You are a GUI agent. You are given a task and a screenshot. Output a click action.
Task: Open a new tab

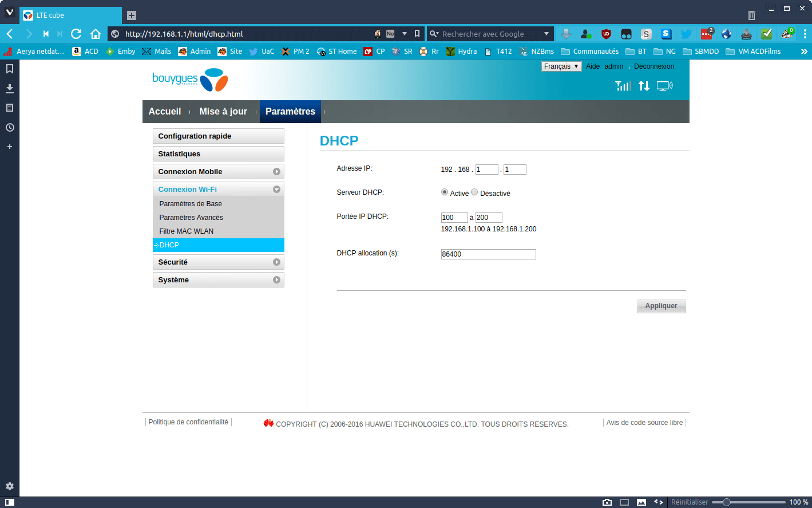132,15
